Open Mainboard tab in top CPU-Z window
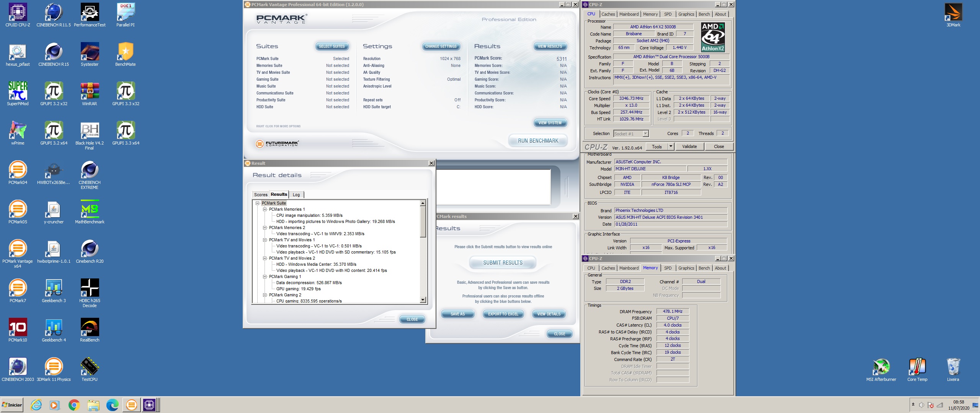This screenshot has height=413, width=980. 629,14
